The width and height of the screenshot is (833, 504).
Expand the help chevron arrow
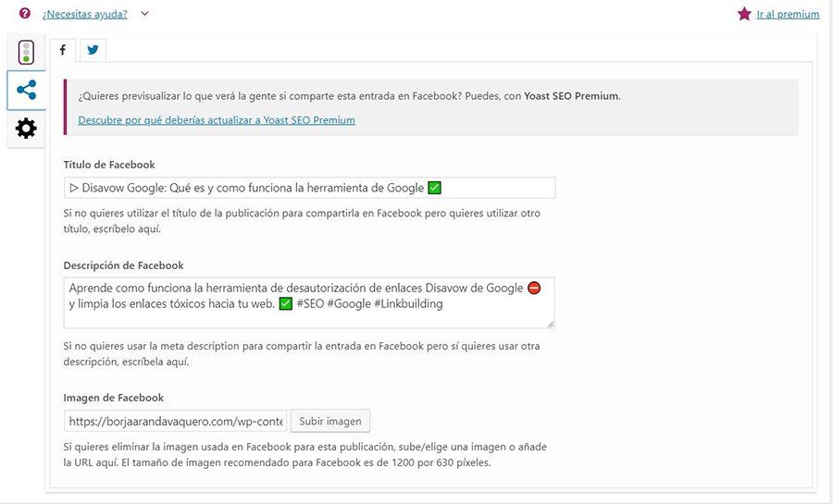tap(144, 14)
